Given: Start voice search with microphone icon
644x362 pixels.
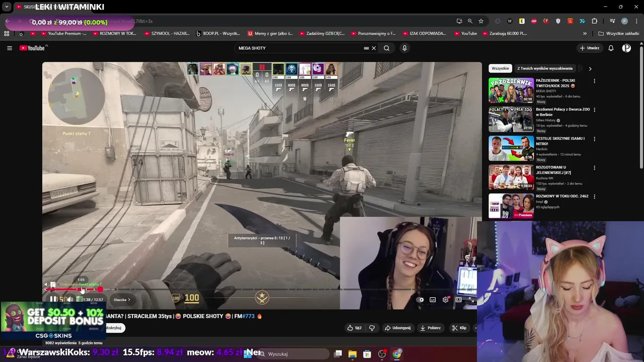Looking at the screenshot, I should [405, 48].
